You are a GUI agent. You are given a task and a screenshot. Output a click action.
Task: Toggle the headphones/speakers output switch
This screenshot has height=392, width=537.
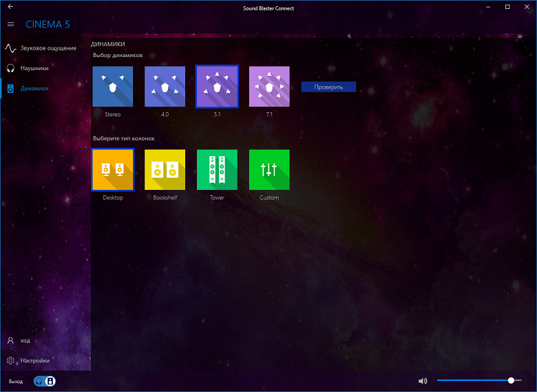pyautogui.click(x=45, y=381)
